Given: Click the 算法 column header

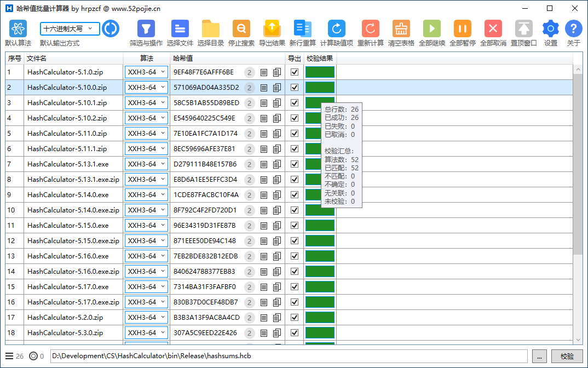Looking at the screenshot, I should pyautogui.click(x=147, y=59).
